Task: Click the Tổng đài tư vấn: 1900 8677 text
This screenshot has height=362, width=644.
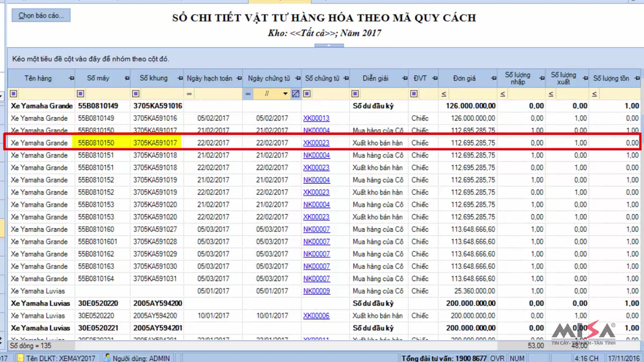Action: pos(444,358)
